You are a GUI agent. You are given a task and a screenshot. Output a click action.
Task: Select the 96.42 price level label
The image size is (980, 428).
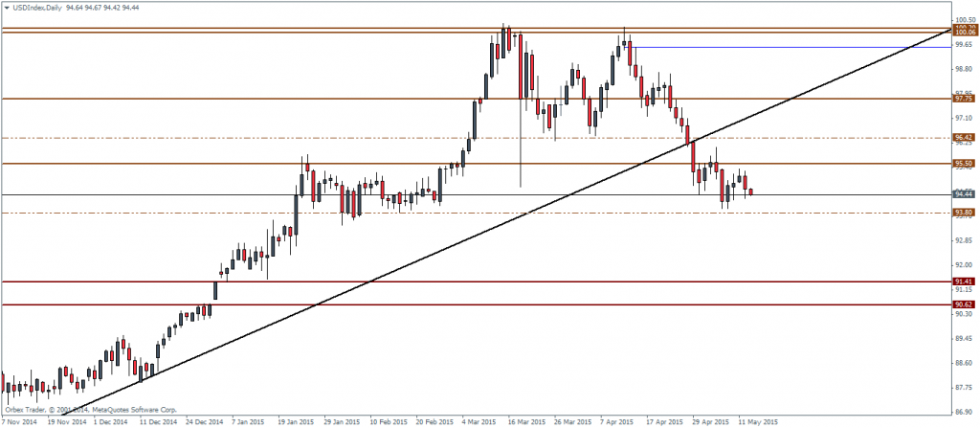coord(964,137)
